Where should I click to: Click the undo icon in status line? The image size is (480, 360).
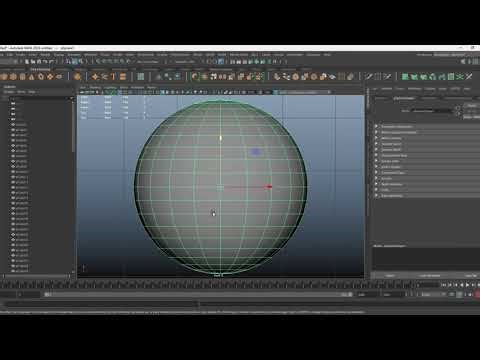coord(45,62)
